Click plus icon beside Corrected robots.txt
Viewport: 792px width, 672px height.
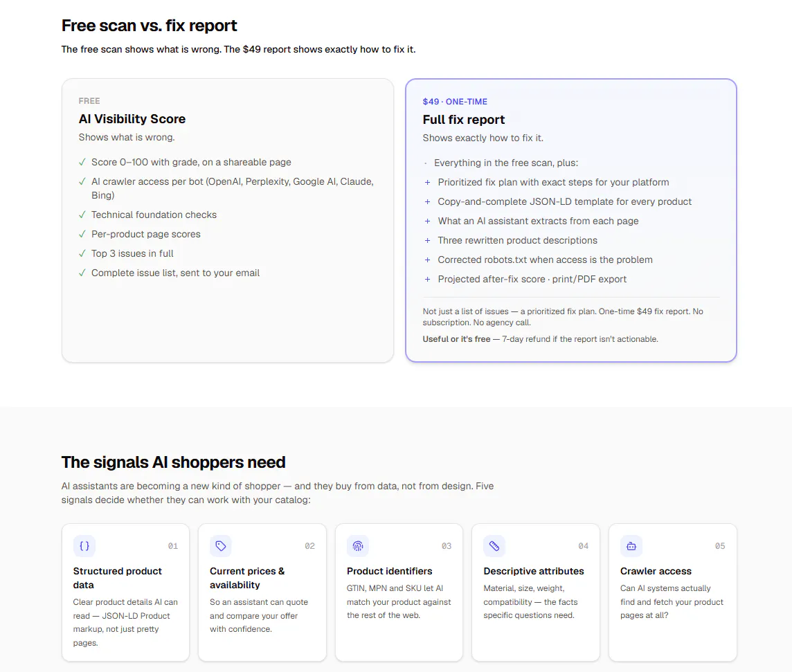pos(427,260)
